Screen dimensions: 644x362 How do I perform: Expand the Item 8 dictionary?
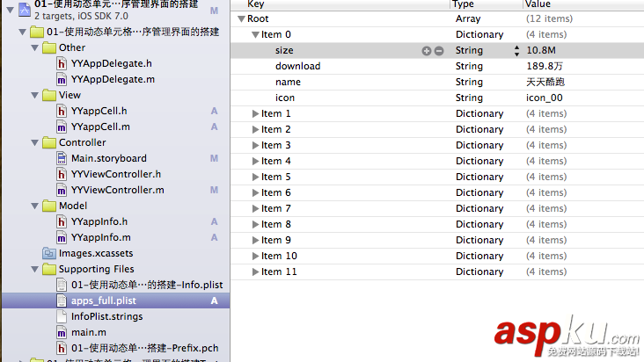pos(255,224)
